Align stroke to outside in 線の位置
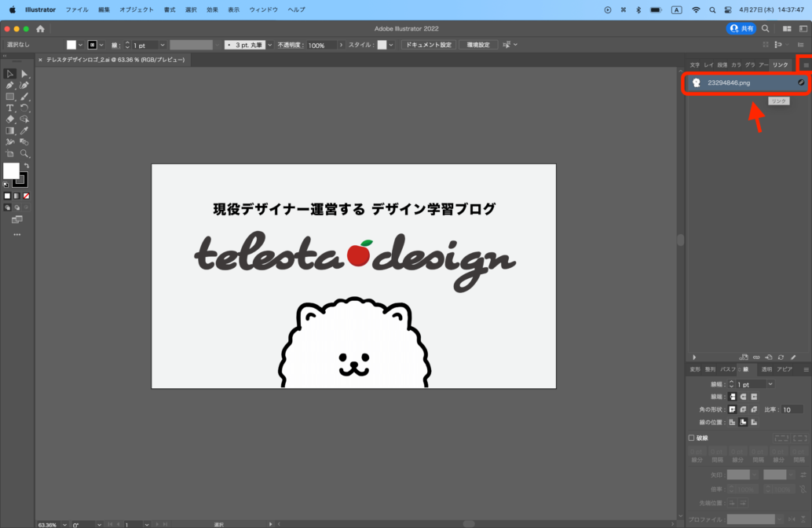Screen dimensions: 812x528 pyautogui.click(x=754, y=422)
